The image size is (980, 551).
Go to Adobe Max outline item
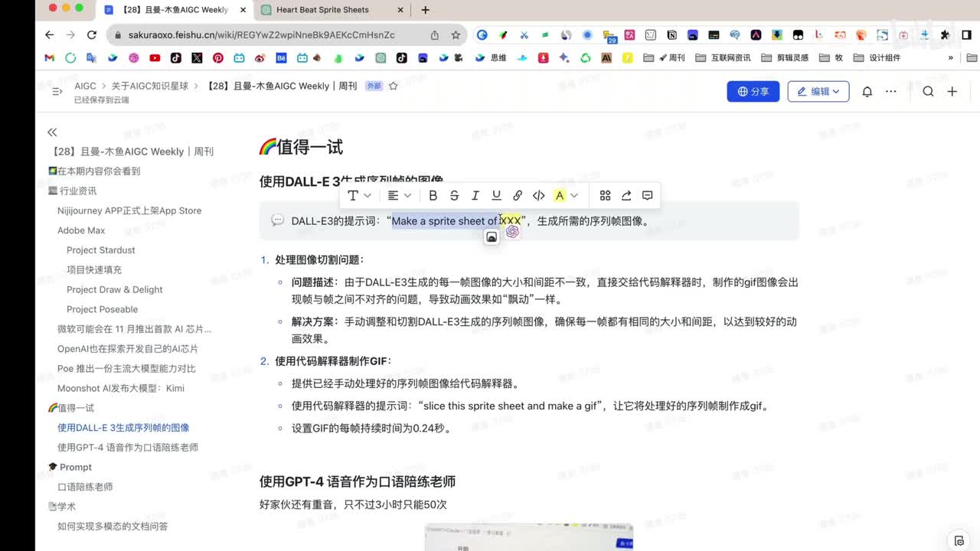click(81, 230)
